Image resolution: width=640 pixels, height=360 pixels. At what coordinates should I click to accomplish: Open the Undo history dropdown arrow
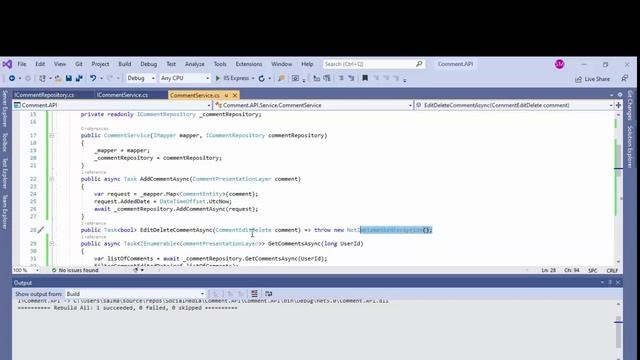pyautogui.click(x=101, y=78)
